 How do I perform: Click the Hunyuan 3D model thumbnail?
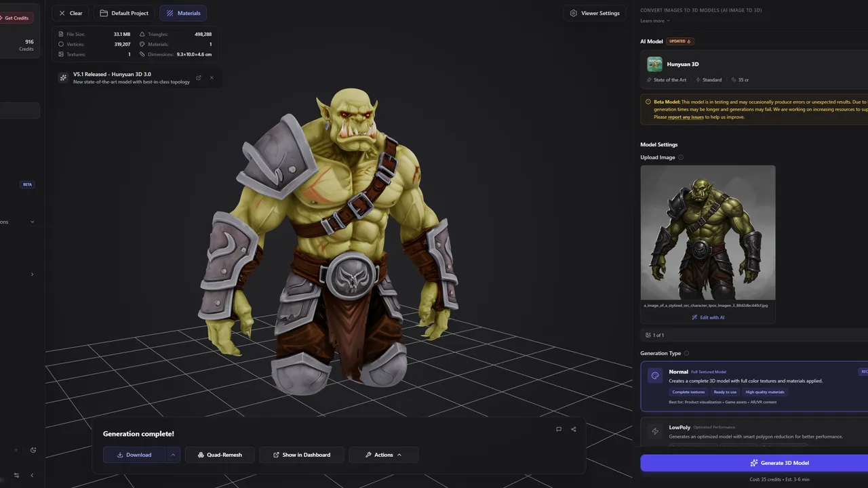click(x=654, y=64)
